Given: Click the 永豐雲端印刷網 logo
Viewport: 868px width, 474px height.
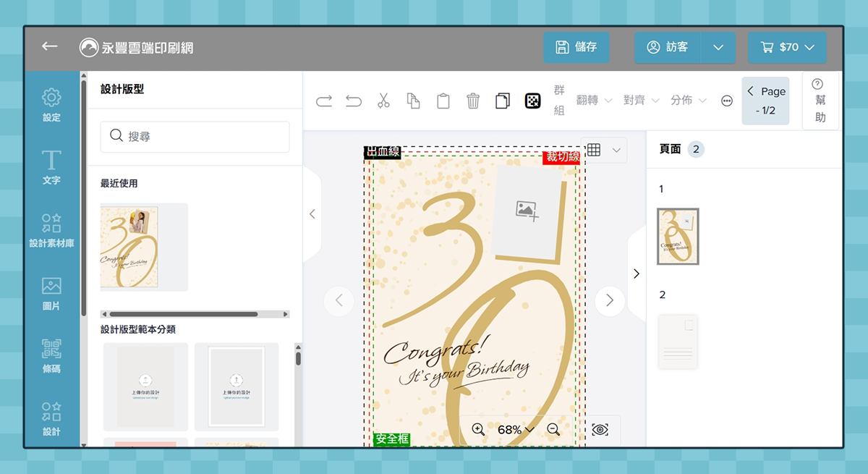Looking at the screenshot, I should tap(136, 48).
